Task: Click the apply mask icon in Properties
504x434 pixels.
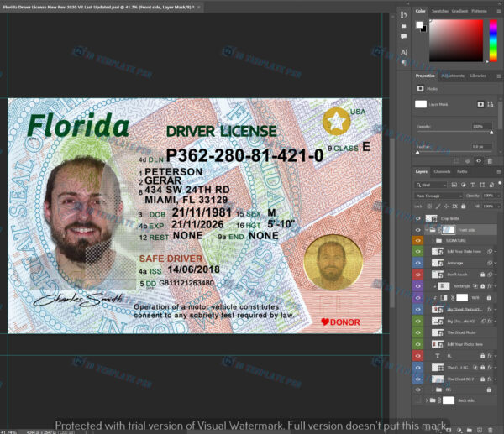Action: pyautogui.click(x=468, y=161)
